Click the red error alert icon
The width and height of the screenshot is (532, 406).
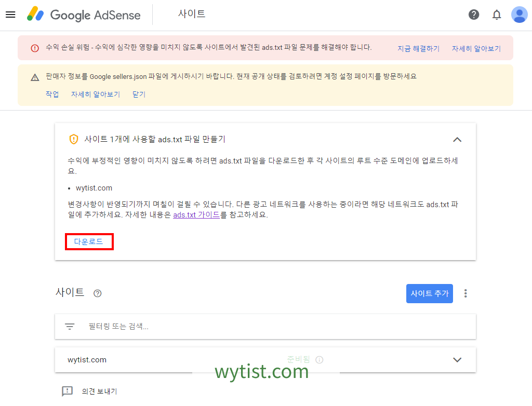click(x=35, y=48)
